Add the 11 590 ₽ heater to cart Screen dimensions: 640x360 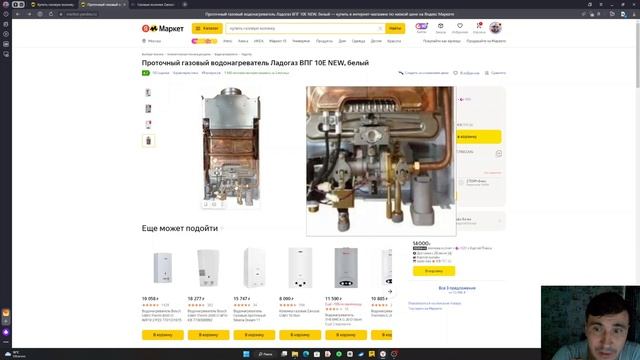(346, 335)
